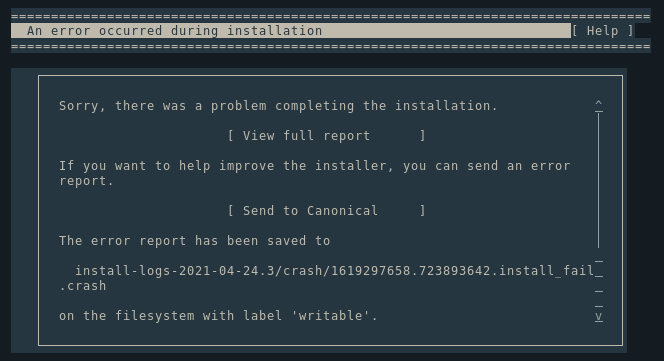Image resolution: width=664 pixels, height=361 pixels.
Task: Click the scroll-up caret of the dialog
Action: (x=598, y=103)
